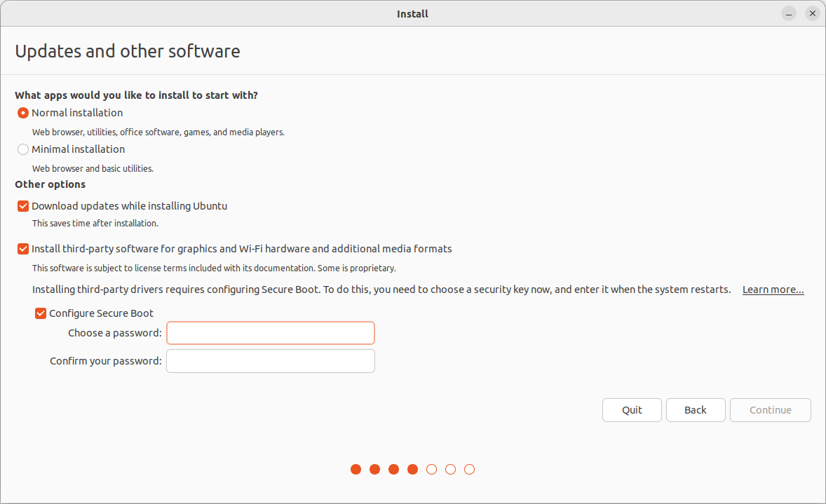The height and width of the screenshot is (504, 826).
Task: Click the This saves time after installation text
Action: pyautogui.click(x=95, y=224)
